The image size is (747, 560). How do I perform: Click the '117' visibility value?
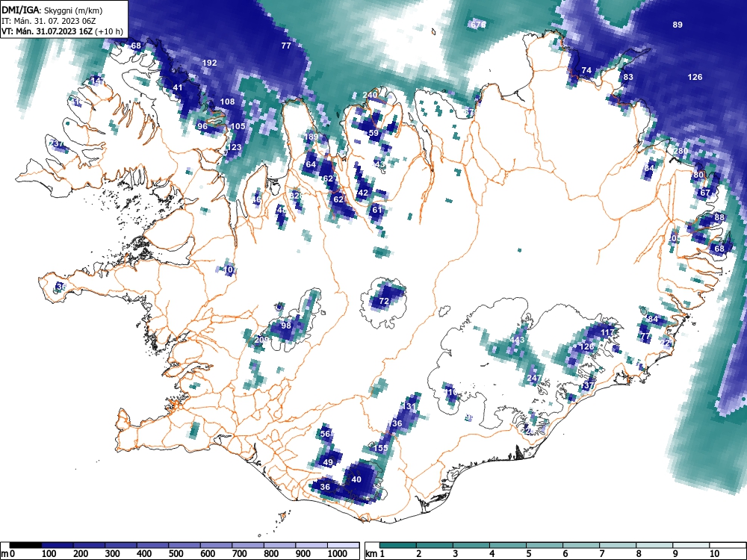(x=608, y=332)
